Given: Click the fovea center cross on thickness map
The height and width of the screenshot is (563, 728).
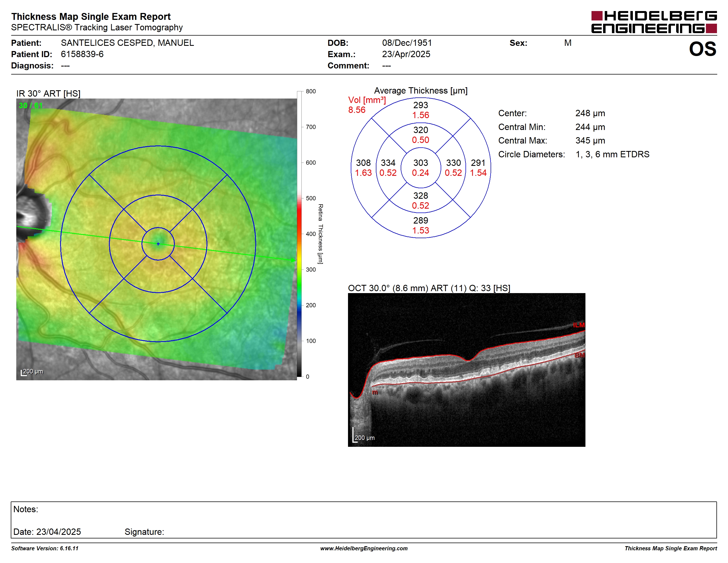Looking at the screenshot, I should (158, 244).
